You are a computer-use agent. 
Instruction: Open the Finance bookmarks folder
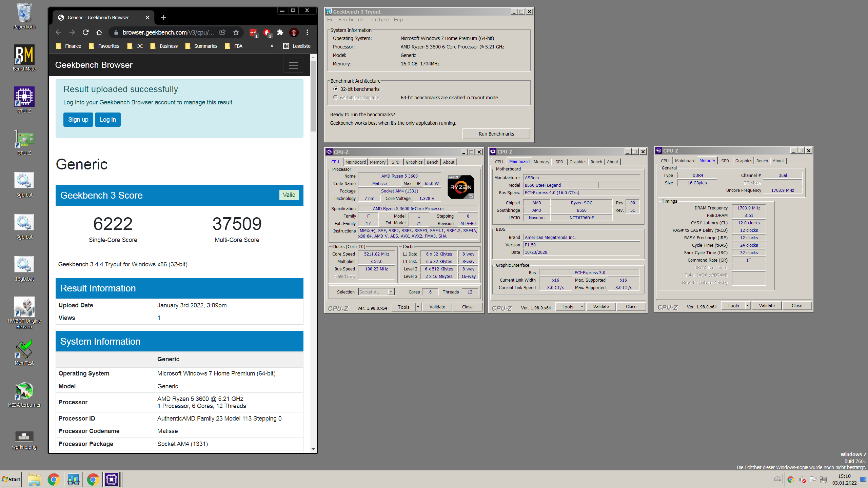pyautogui.click(x=69, y=46)
